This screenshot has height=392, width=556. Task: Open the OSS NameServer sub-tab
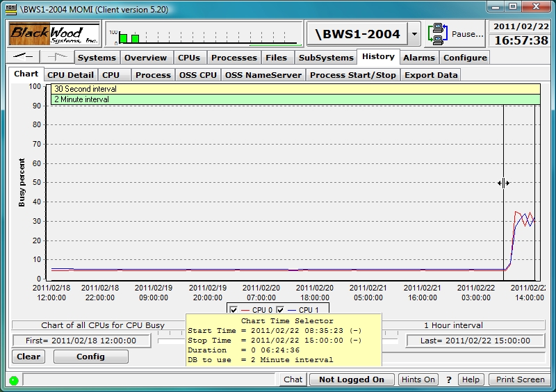(263, 75)
